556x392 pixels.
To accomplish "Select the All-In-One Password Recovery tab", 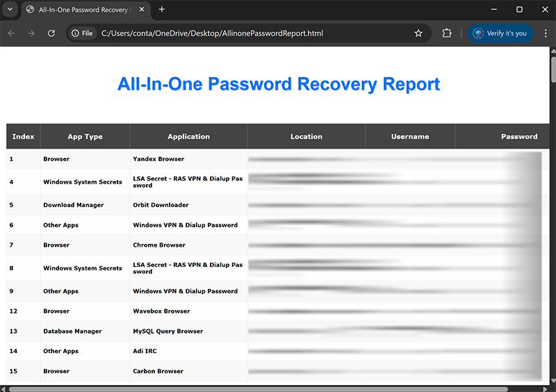I will coord(85,10).
